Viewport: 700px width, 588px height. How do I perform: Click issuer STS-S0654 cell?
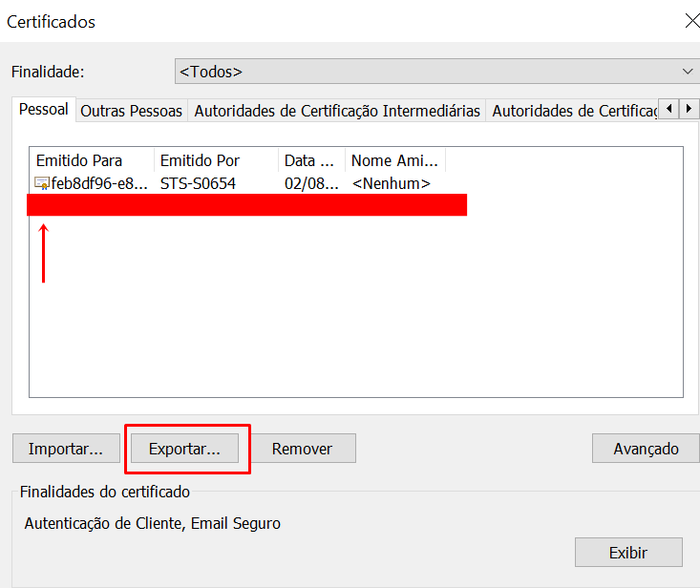[198, 183]
